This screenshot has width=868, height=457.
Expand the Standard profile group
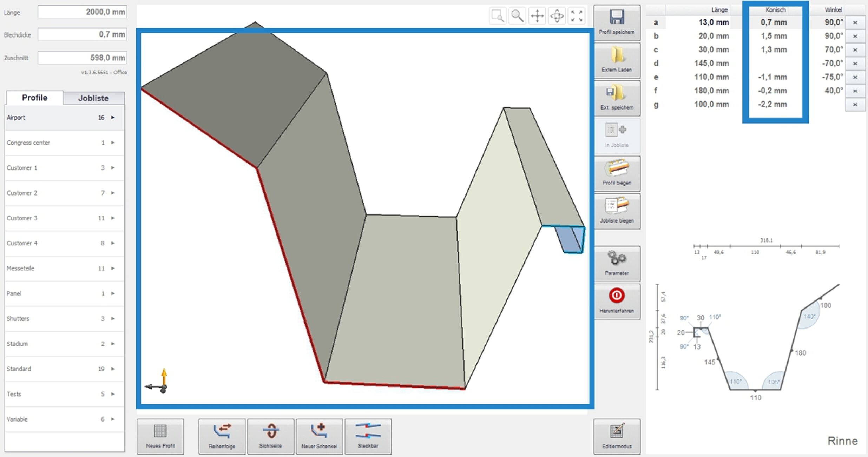click(x=113, y=369)
